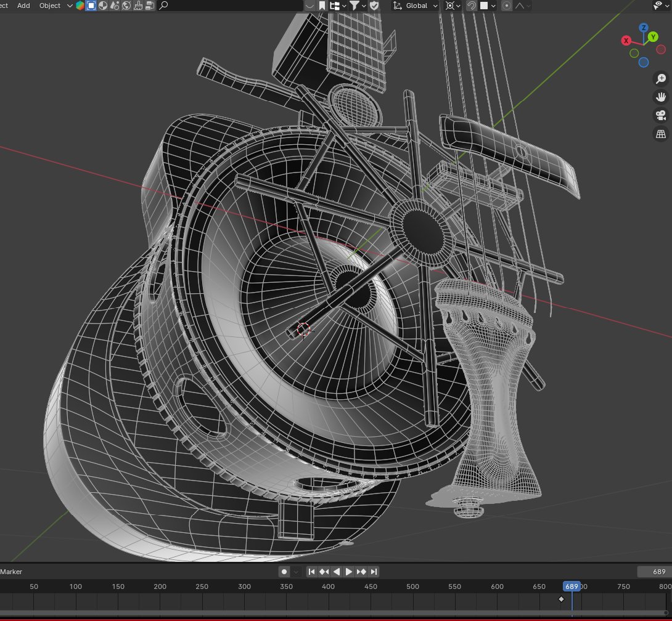The height and width of the screenshot is (621, 672).
Task: Select the pan hand icon in viewport sidebar
Action: click(660, 96)
